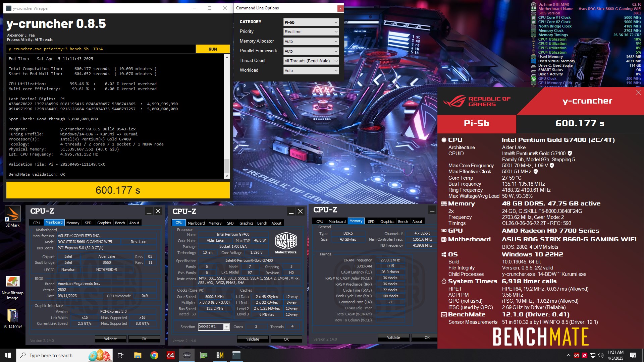
Task: Open the CATEGORY dropdown showing Pi-5b
Action: pos(311,22)
